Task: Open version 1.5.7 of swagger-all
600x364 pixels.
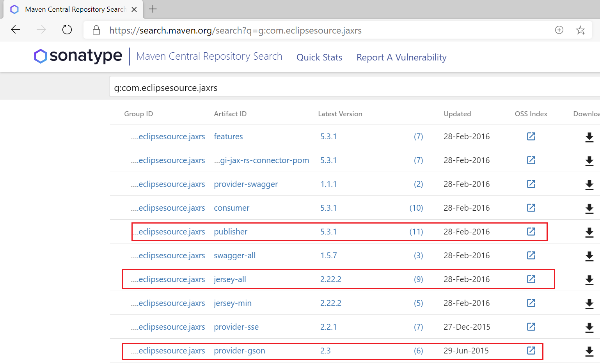Action: (x=328, y=256)
